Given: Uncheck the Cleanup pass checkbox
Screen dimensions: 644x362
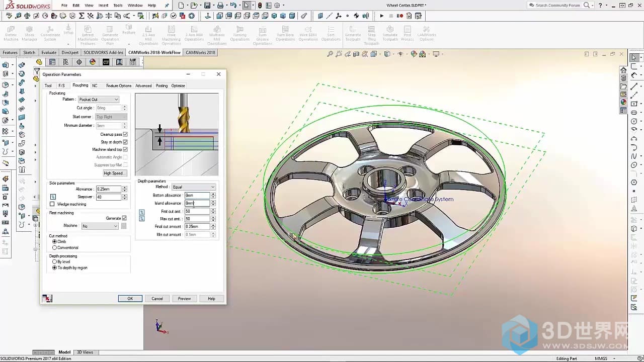Looking at the screenshot, I should [x=125, y=134].
